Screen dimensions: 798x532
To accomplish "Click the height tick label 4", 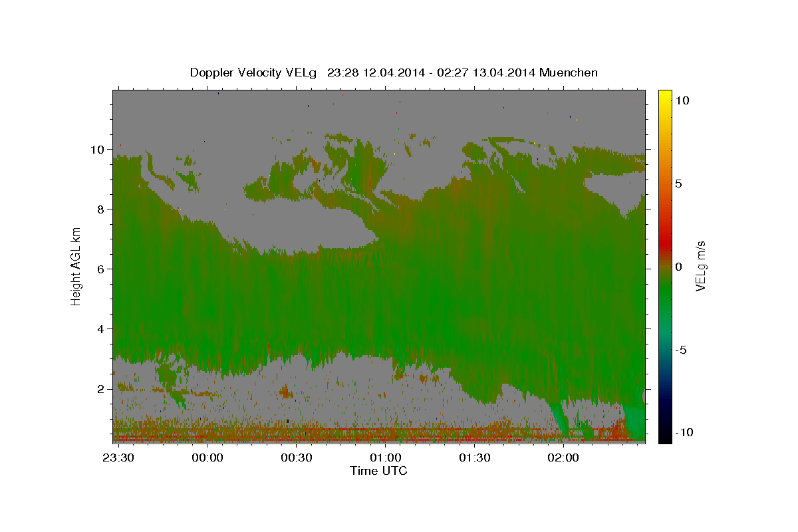I will tap(101, 329).
